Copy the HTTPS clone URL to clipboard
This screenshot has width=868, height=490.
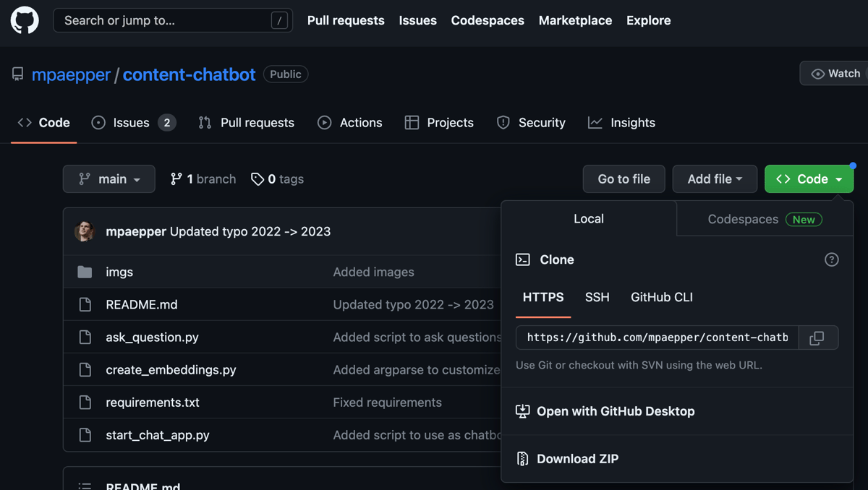817,338
